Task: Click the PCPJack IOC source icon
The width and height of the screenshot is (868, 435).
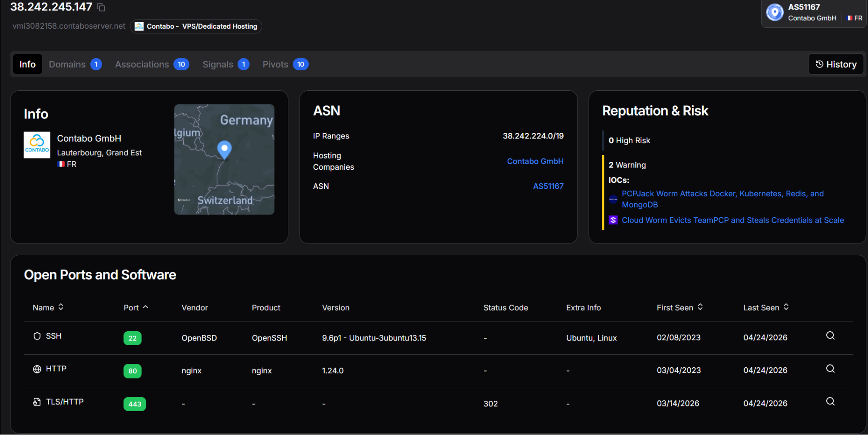Action: pos(613,199)
